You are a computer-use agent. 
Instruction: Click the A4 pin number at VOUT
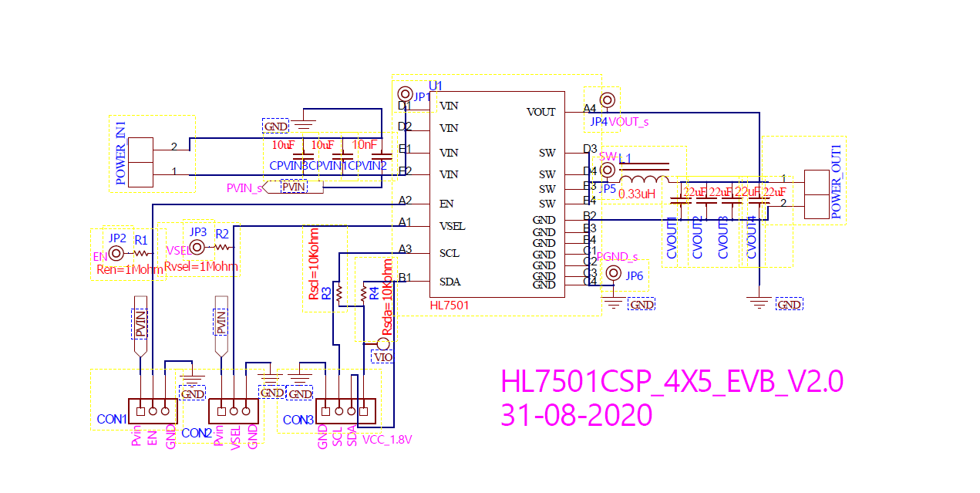tap(590, 108)
